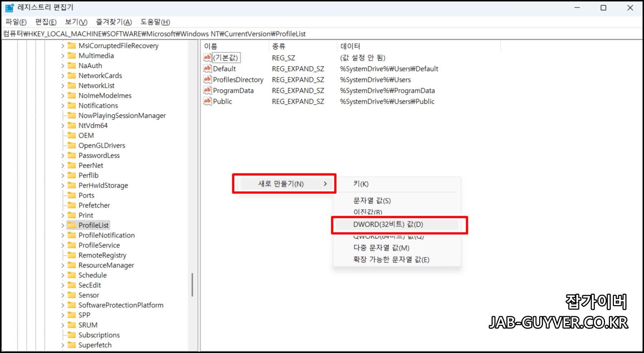Click the ab icon beside the Default value

pos(207,69)
